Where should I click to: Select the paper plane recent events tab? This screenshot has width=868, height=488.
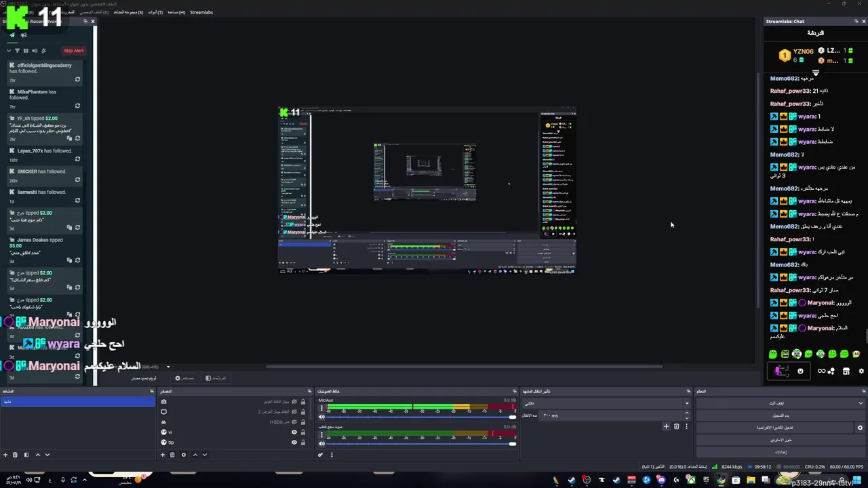12,35
